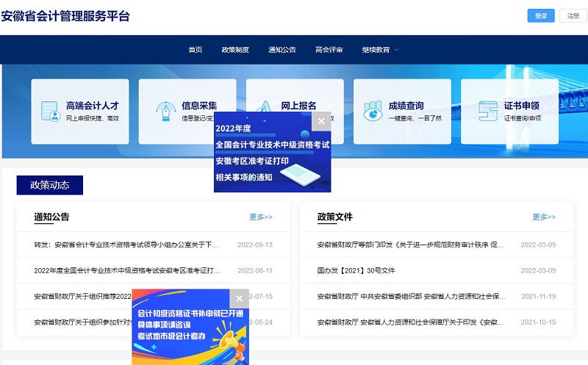This screenshot has width=588, height=365.
Task: Open the 高端会计人才 card title
Action: click(93, 106)
